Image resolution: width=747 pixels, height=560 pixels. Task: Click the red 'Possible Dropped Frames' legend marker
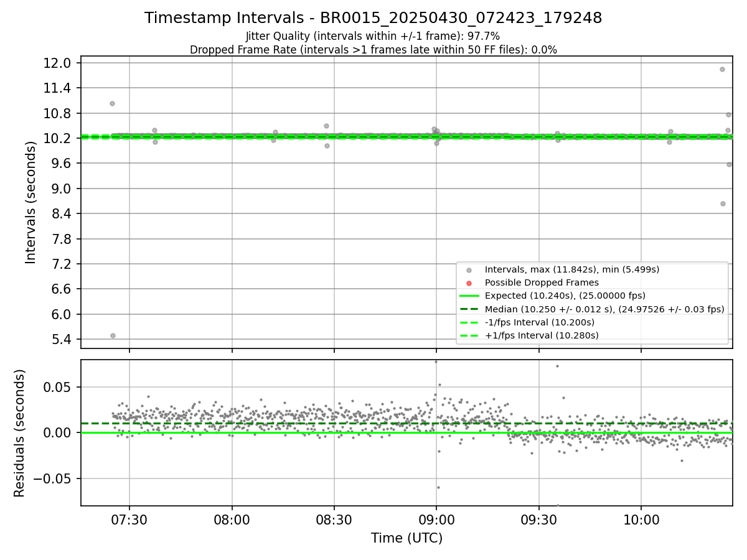point(469,283)
